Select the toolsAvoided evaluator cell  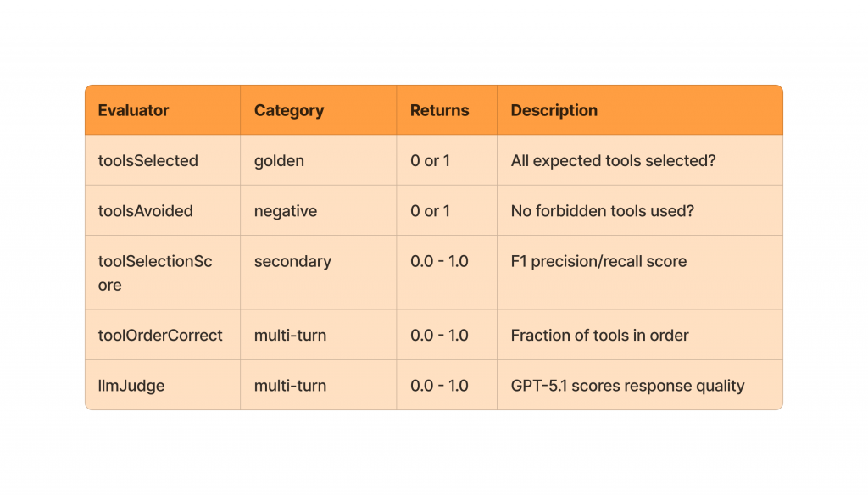coord(145,211)
